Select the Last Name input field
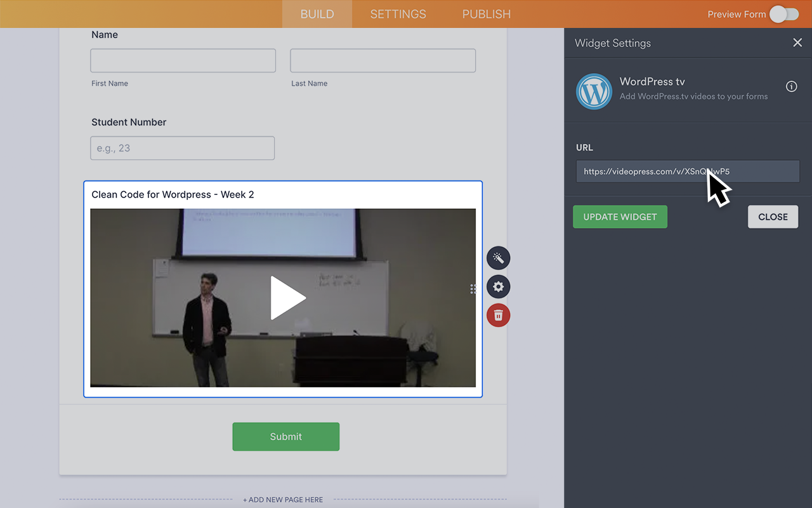Screen dimensions: 812x508 pyautogui.click(x=383, y=60)
